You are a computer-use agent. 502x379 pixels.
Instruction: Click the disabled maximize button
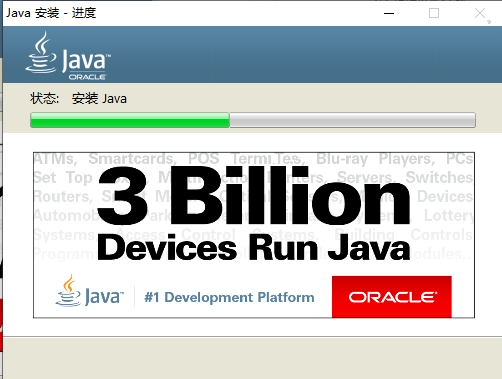[x=434, y=13]
